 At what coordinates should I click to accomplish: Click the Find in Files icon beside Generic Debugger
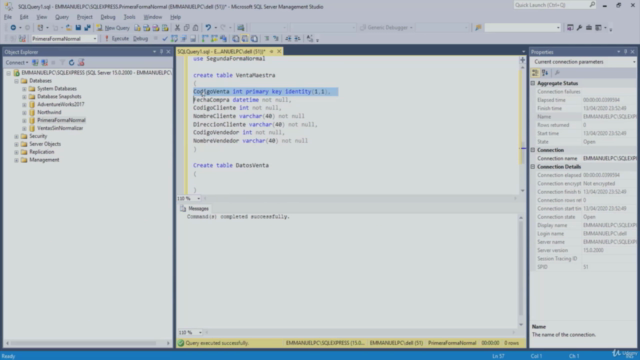point(478,28)
